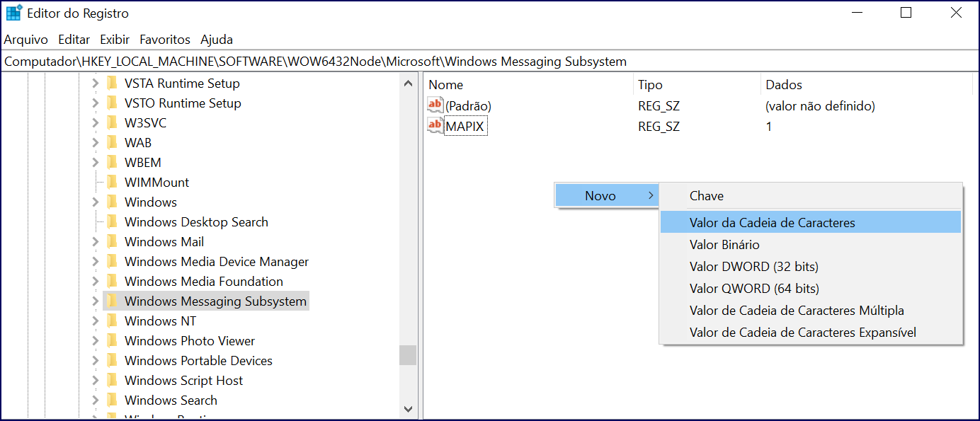Screen dimensions: 980x421
Task: Click the registry path address bar
Action: (489, 62)
